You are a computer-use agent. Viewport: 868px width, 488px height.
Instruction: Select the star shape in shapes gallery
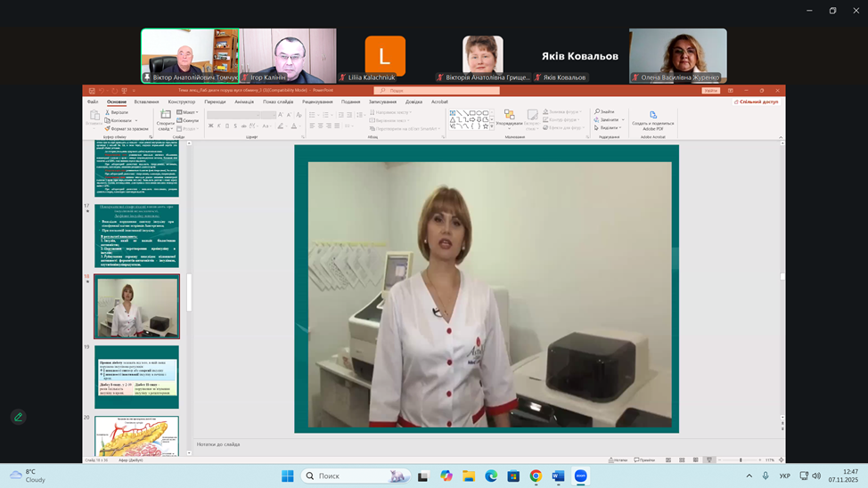point(486,126)
